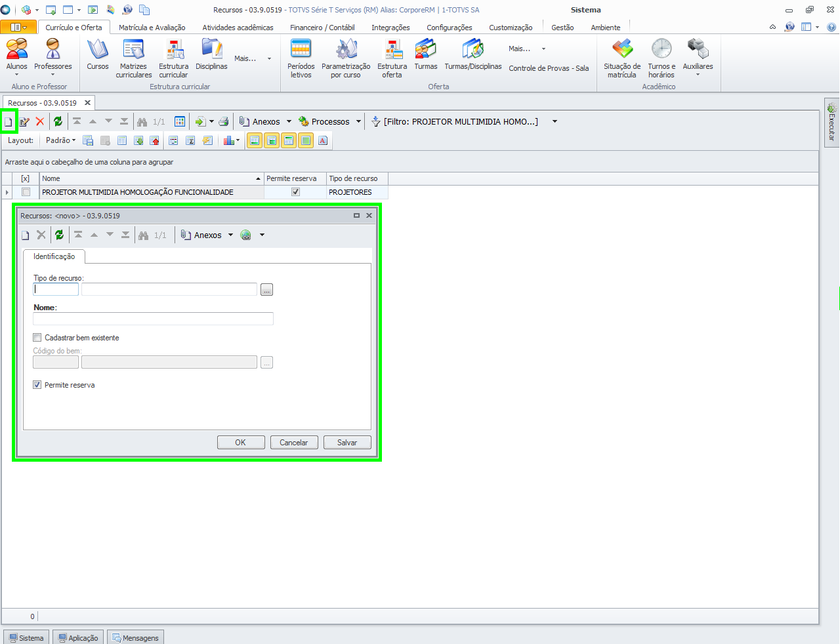
Task: Toggle Permite reserva in PROJETOR row
Action: (x=295, y=192)
